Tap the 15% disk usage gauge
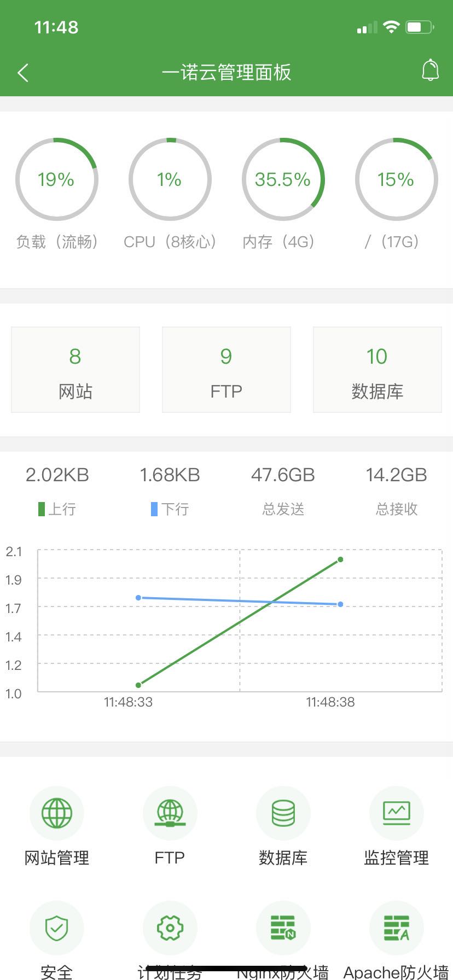This screenshot has height=980, width=453. click(396, 179)
